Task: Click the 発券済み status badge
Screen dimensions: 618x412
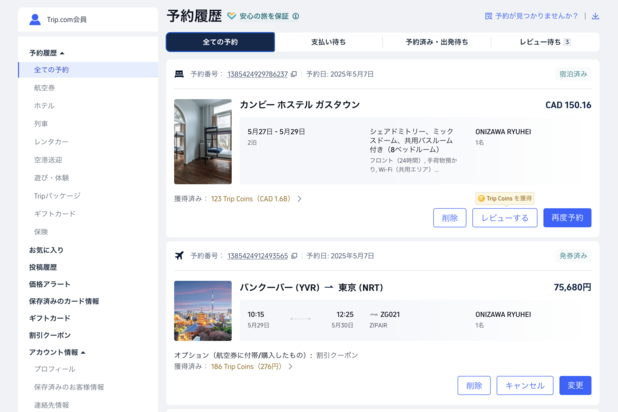Action: (x=573, y=256)
